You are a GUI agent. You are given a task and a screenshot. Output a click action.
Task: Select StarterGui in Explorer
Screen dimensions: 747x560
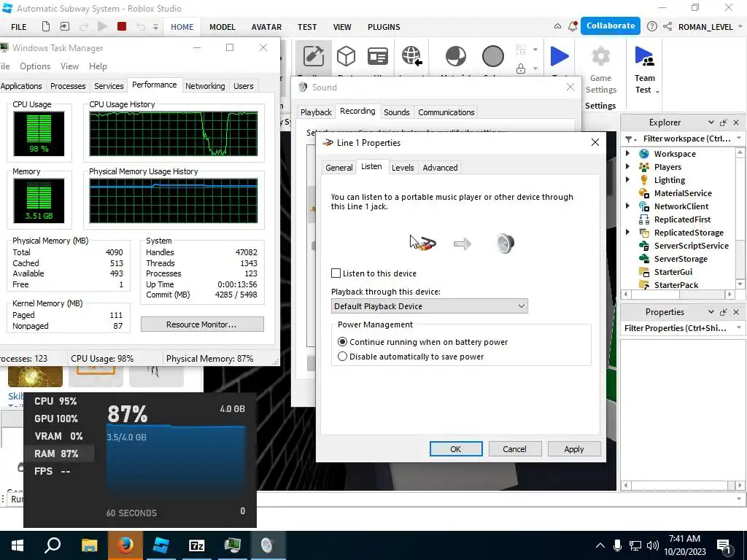(673, 272)
